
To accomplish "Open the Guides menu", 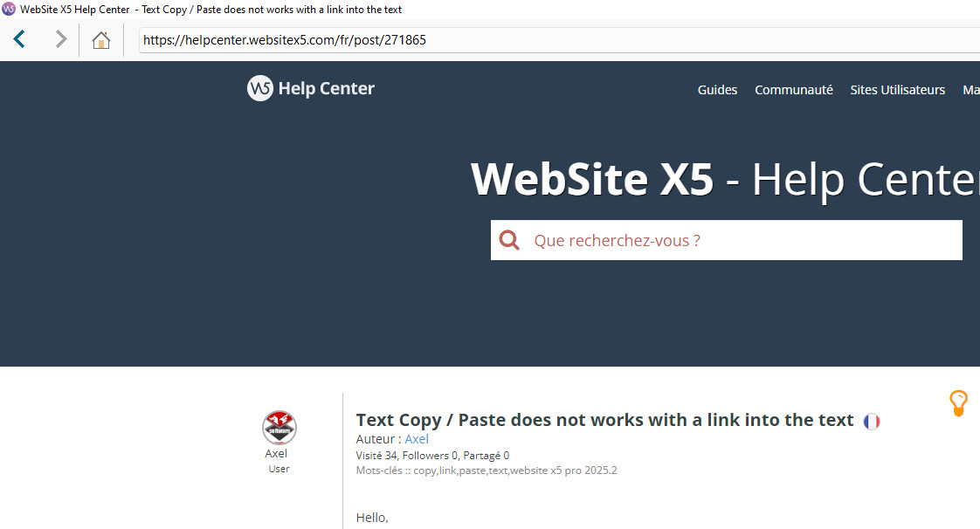I will tap(717, 90).
